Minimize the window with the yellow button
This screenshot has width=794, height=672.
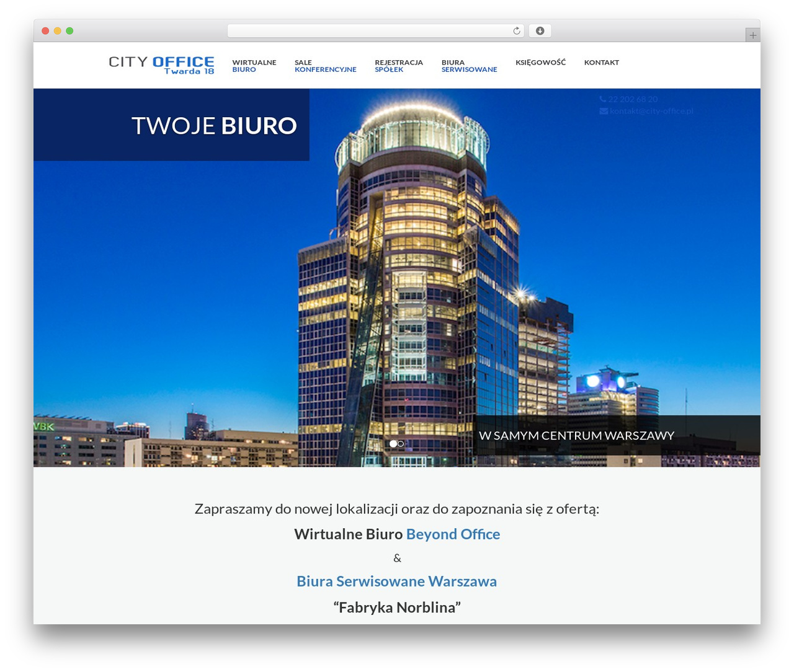[57, 31]
